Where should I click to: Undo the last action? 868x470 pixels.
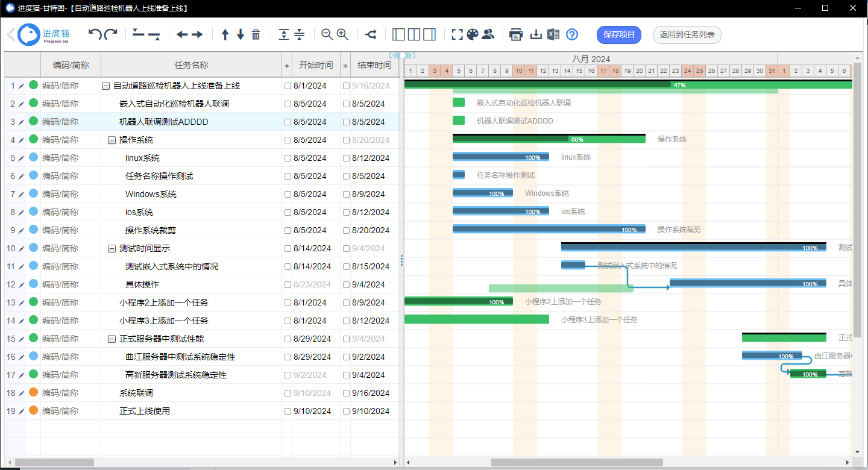[x=95, y=34]
